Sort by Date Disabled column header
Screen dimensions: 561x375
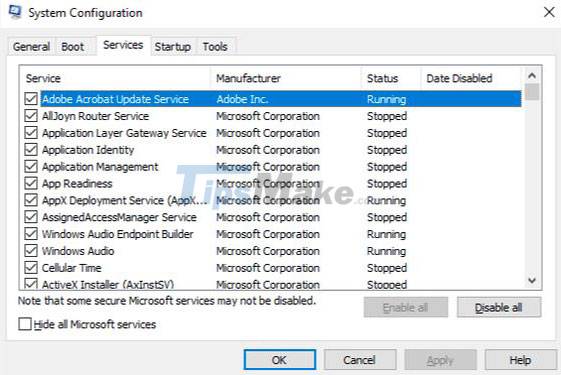tap(471, 78)
